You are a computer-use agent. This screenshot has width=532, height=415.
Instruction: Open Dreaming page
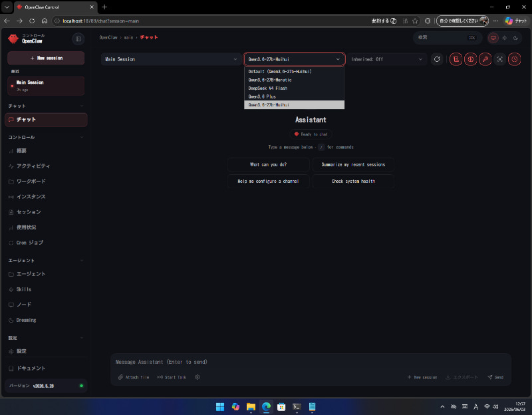(46, 320)
